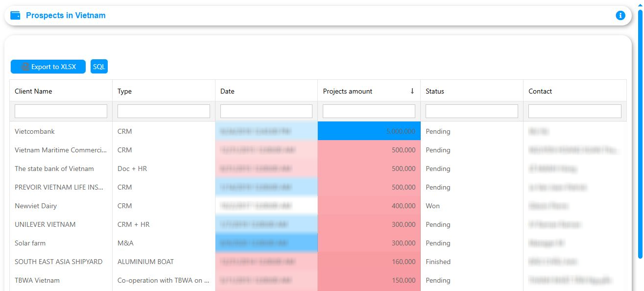Viewport: 644px width, 291px height.
Task: Click the 5,000,000 amount cell
Action: coord(369,131)
